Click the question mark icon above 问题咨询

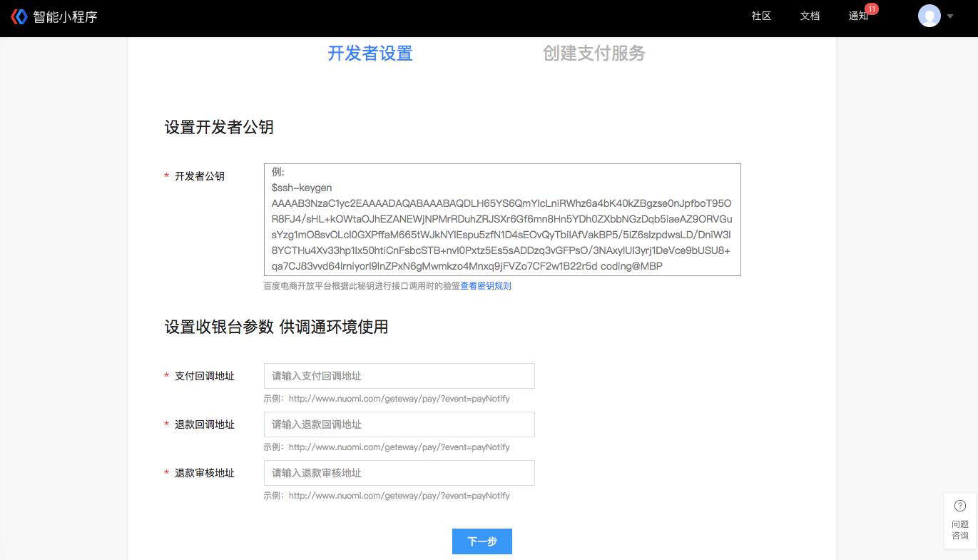959,505
